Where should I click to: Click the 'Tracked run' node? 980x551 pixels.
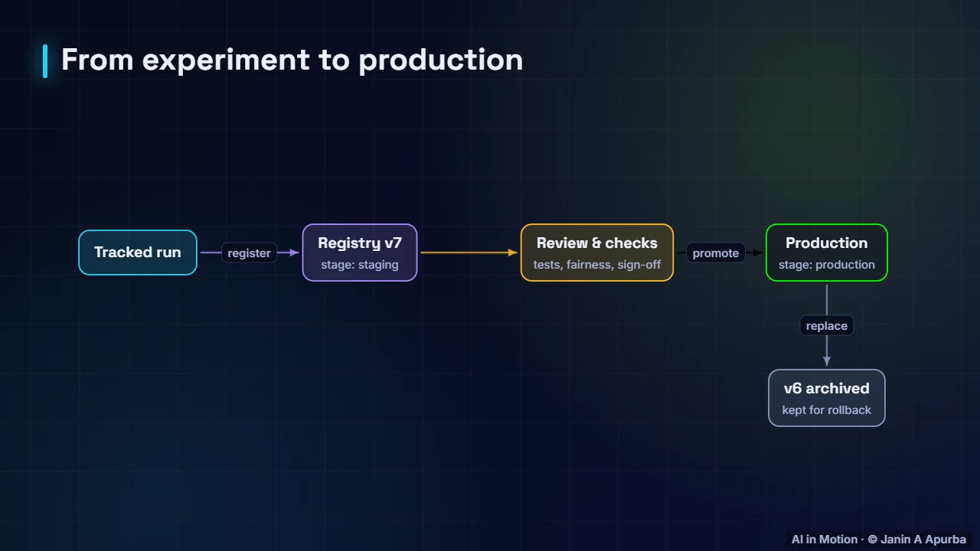click(x=138, y=253)
